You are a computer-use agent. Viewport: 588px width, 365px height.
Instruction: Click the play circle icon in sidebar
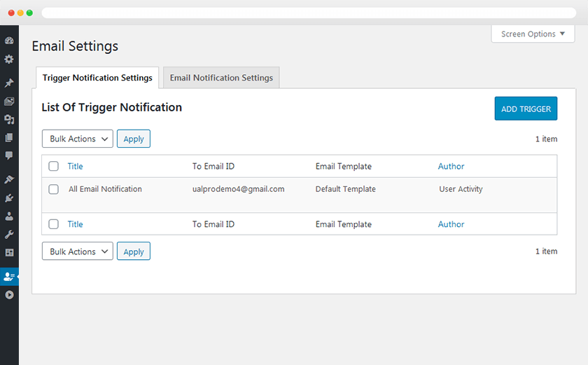[x=9, y=295]
